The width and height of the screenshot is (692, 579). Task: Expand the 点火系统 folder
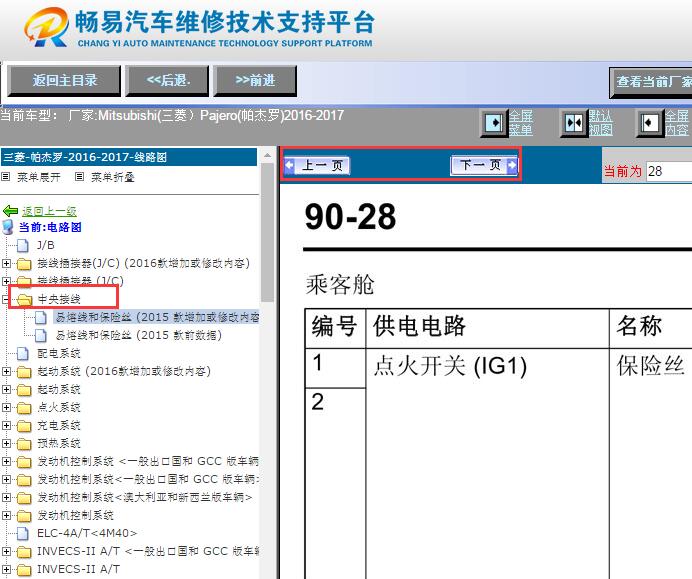pyautogui.click(x=7, y=407)
